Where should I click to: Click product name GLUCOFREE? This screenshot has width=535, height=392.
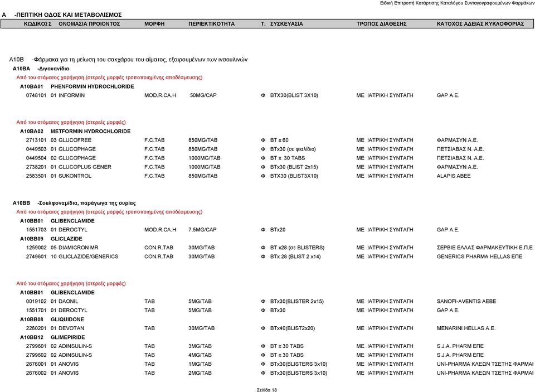point(75,141)
